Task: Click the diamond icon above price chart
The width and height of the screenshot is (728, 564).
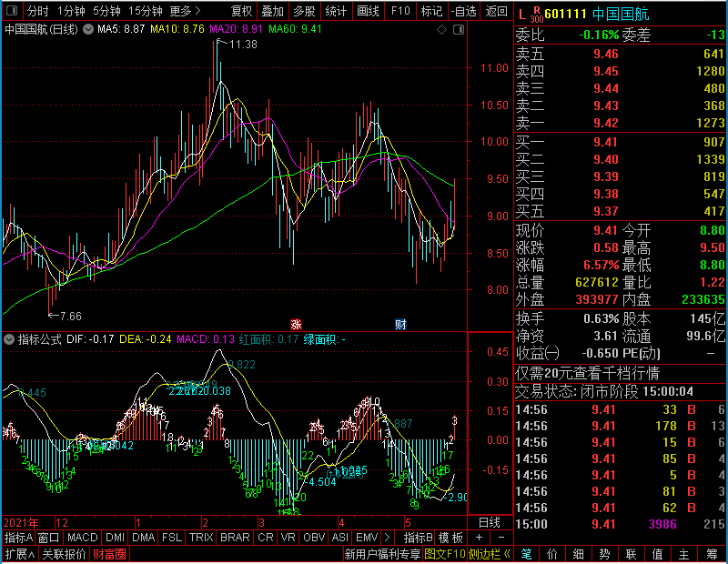Action: (442, 30)
